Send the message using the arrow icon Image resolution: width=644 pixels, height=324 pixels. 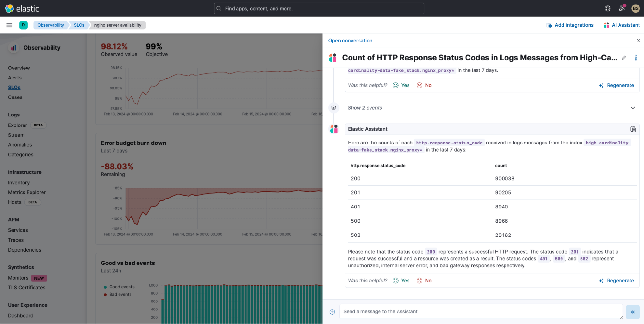click(633, 311)
